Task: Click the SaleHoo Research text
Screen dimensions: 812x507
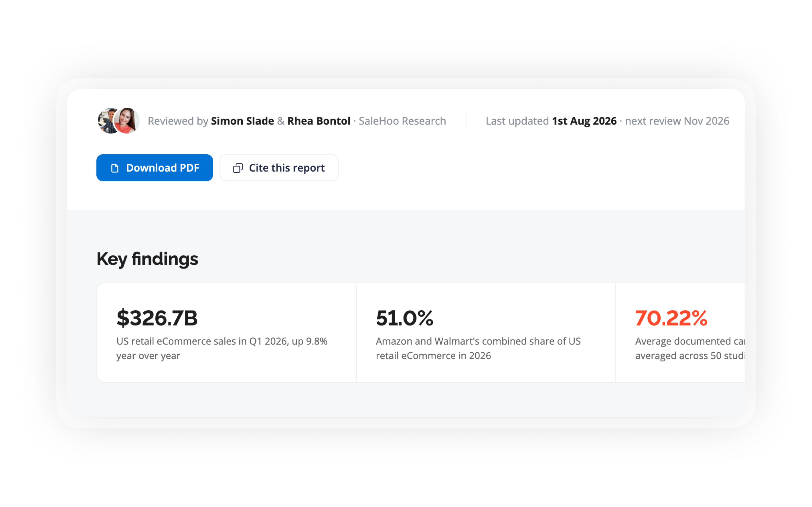Action: point(402,121)
